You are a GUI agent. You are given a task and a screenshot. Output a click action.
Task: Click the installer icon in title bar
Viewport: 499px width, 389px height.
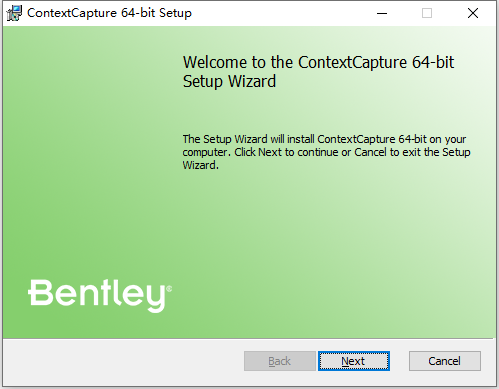[14, 13]
